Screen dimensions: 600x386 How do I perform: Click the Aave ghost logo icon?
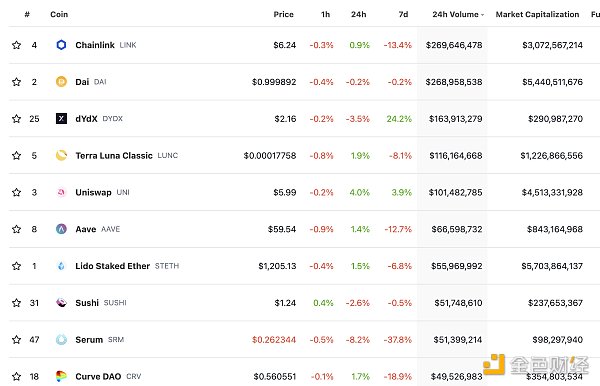click(61, 229)
